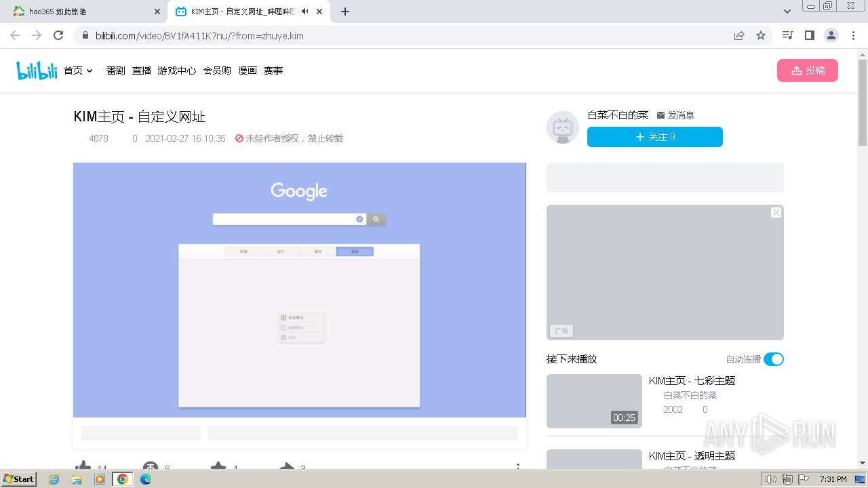Click the system clock 7:31 PM

(833, 479)
